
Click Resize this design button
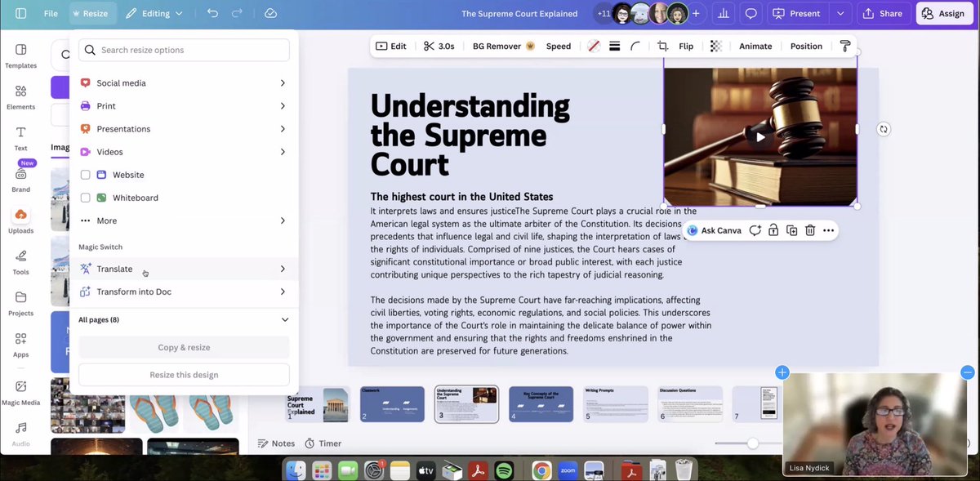point(184,375)
